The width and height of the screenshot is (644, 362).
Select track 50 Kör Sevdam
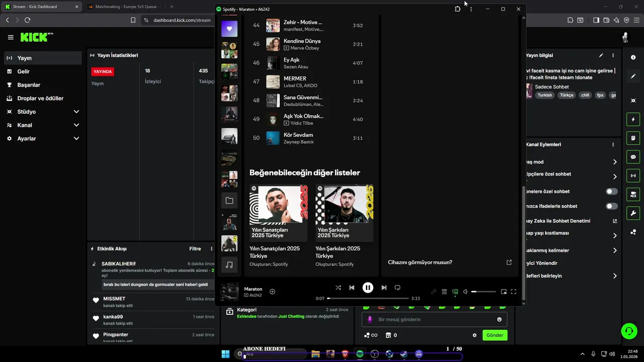[312, 138]
